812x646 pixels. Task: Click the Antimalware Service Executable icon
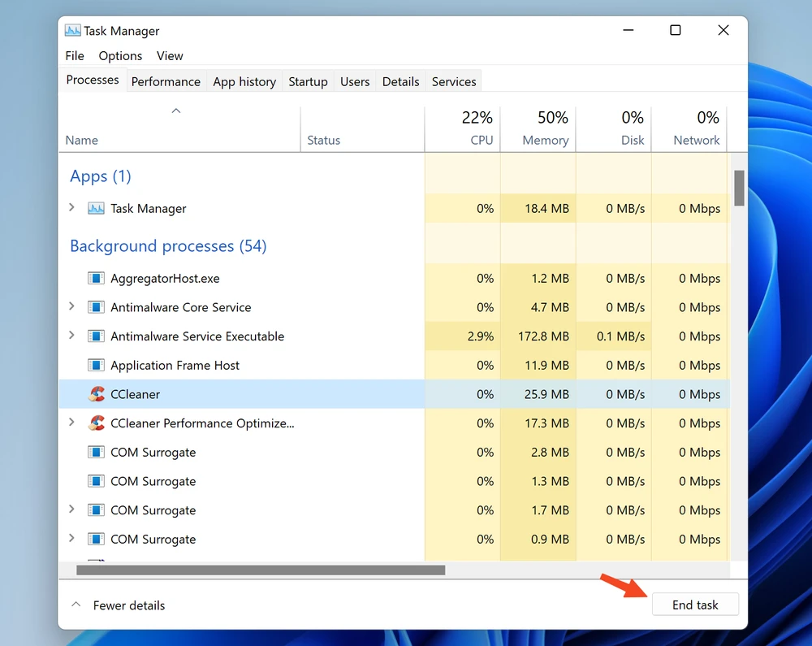97,336
